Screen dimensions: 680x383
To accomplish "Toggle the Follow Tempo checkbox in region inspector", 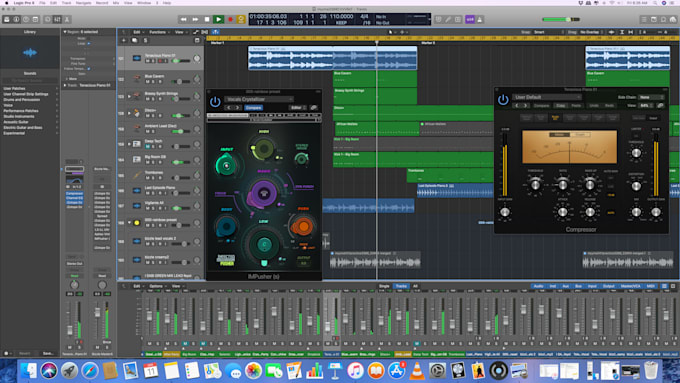I will tap(89, 69).
